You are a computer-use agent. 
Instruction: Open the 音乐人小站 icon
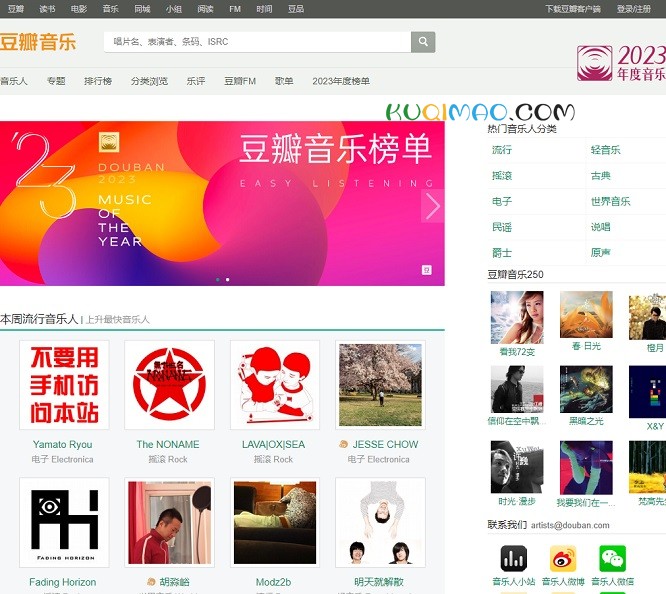pos(514,558)
